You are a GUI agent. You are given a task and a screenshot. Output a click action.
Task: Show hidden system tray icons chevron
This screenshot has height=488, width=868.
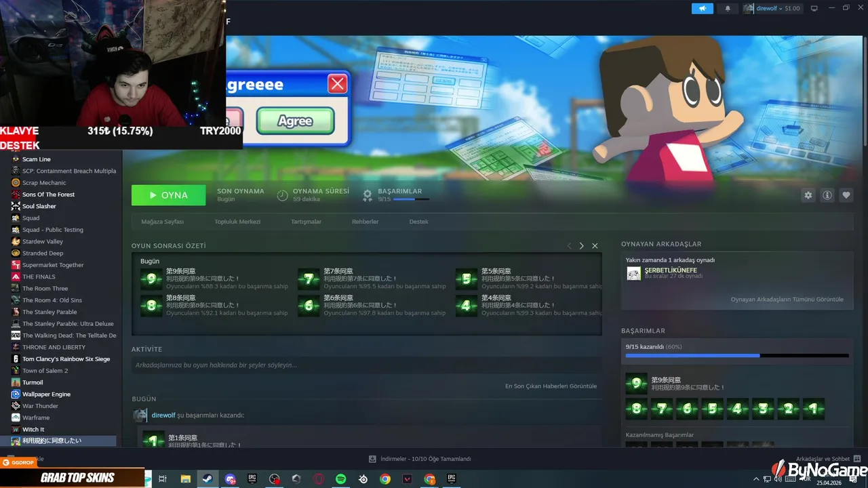click(756, 479)
